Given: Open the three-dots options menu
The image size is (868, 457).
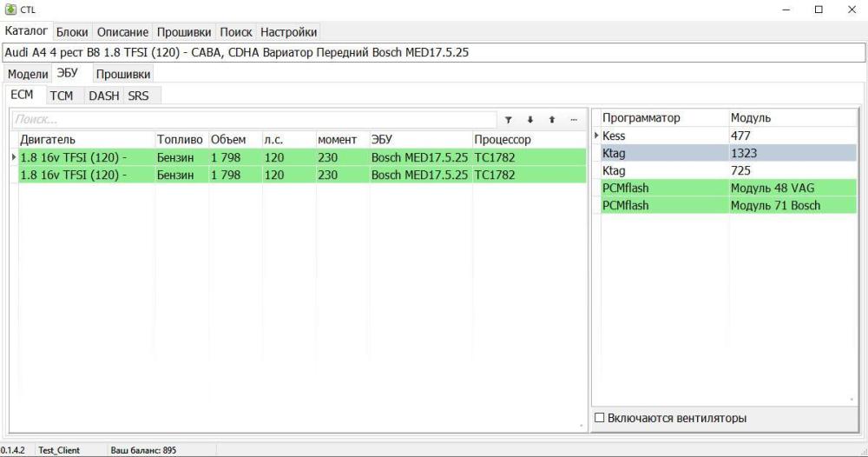Looking at the screenshot, I should point(573,120).
